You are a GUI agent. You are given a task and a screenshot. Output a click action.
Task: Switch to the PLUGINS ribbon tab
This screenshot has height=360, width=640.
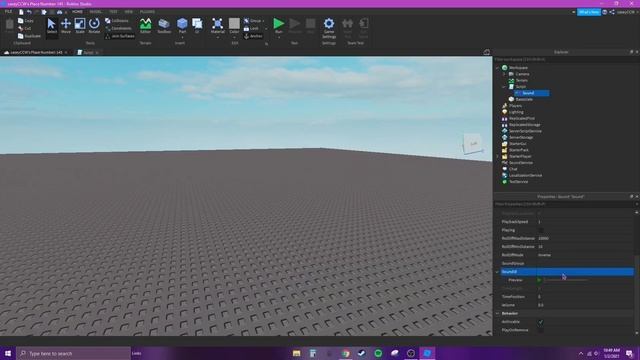coord(147,12)
